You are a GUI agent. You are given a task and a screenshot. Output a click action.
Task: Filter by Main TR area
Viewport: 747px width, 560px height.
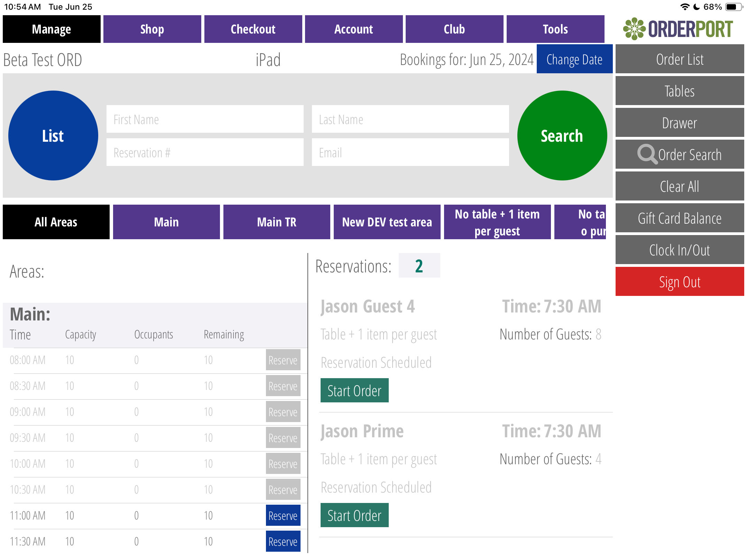click(276, 222)
